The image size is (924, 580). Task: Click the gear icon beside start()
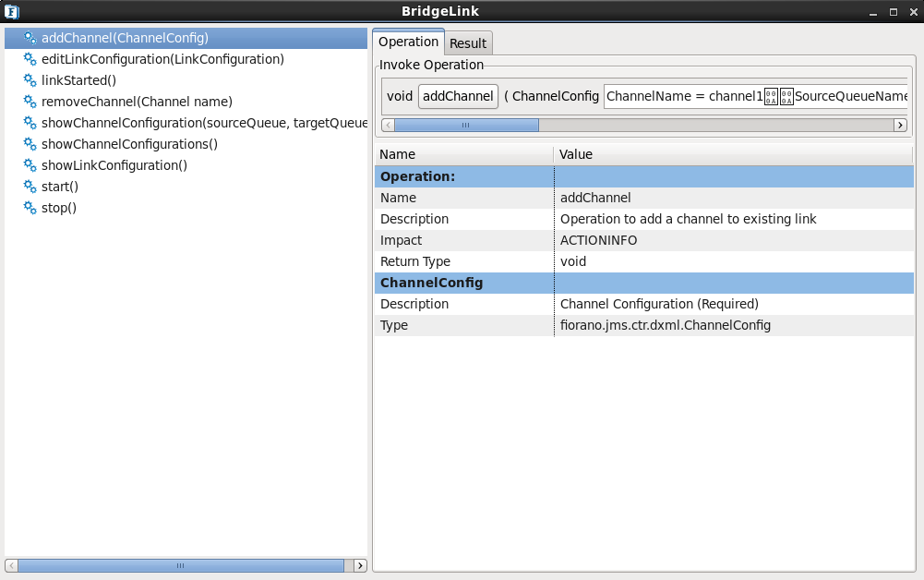30,187
